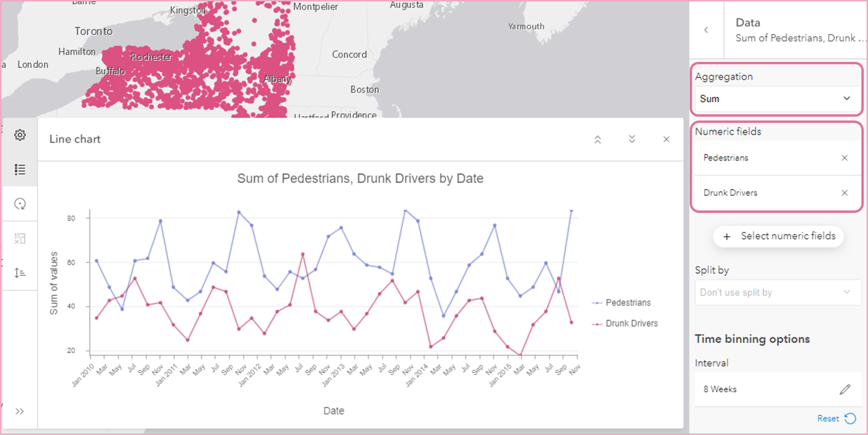The image size is (868, 435).
Task: Toggle the chart legend list icon
Action: point(20,169)
